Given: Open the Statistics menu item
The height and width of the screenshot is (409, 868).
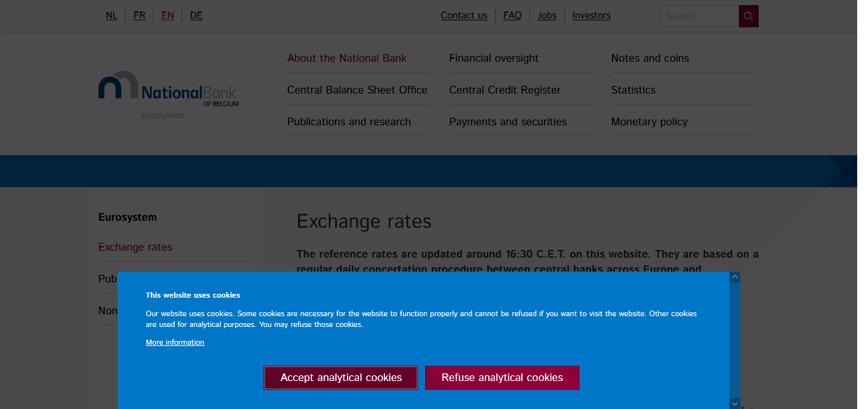Looking at the screenshot, I should coord(633,90).
